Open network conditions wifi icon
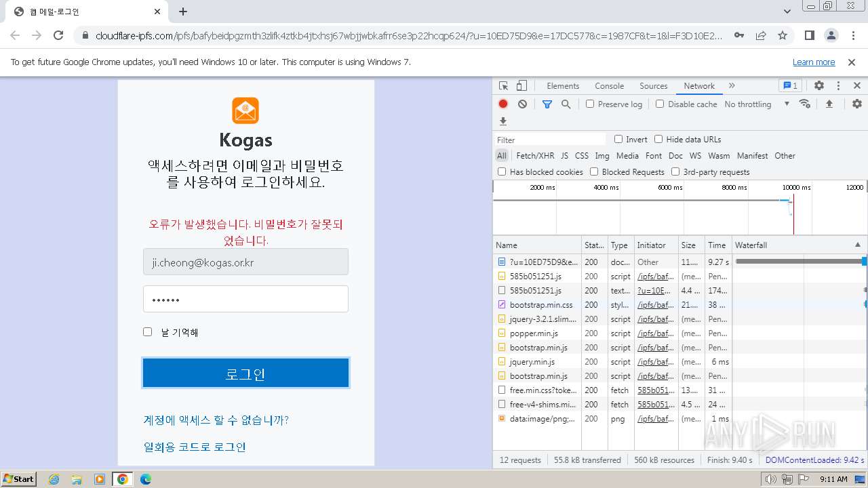868x488 pixels. coord(805,104)
